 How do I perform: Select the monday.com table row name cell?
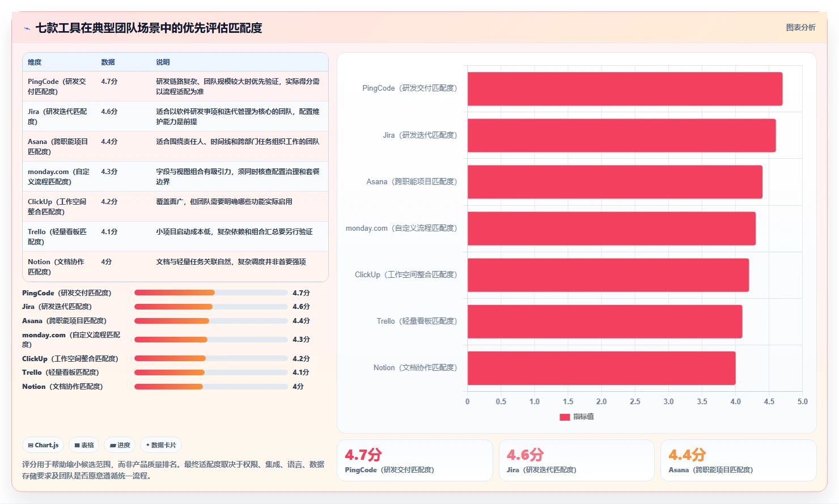click(59, 177)
